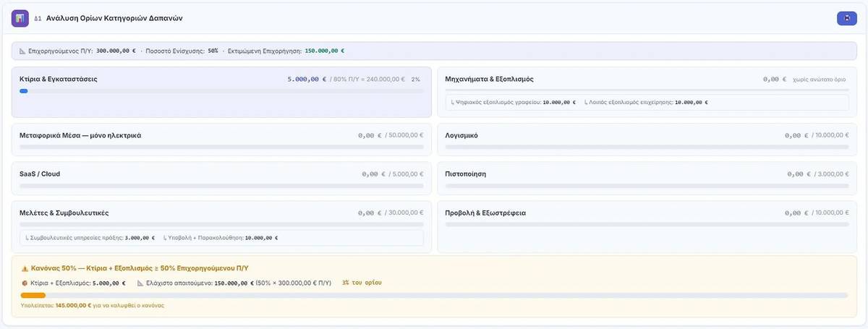Click Υποβολή + Παρακολούθηση 10.000,00 € sub-limit
The height and width of the screenshot is (329, 868).
[221, 237]
